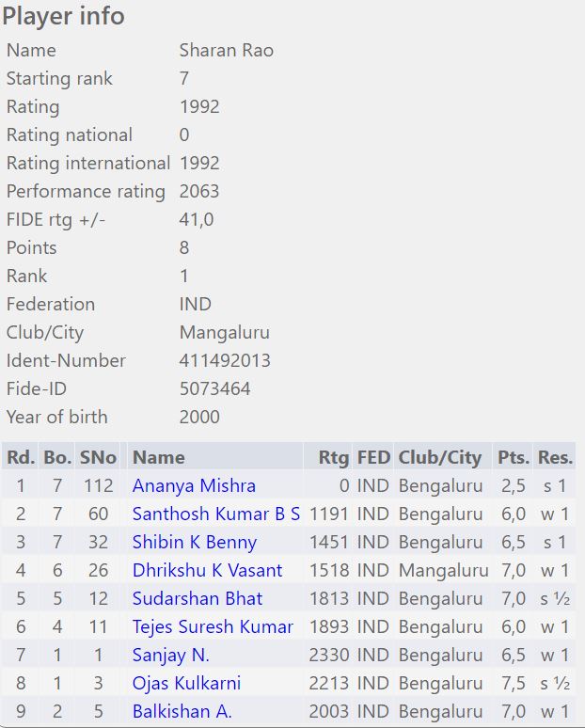This screenshot has height=728, width=585.
Task: Click Shibin K Benny name link
Action: 194,543
